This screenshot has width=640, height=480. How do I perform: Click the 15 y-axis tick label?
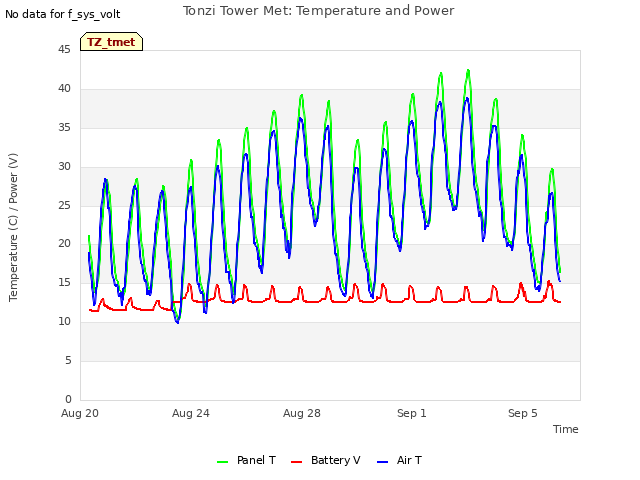click(x=64, y=282)
